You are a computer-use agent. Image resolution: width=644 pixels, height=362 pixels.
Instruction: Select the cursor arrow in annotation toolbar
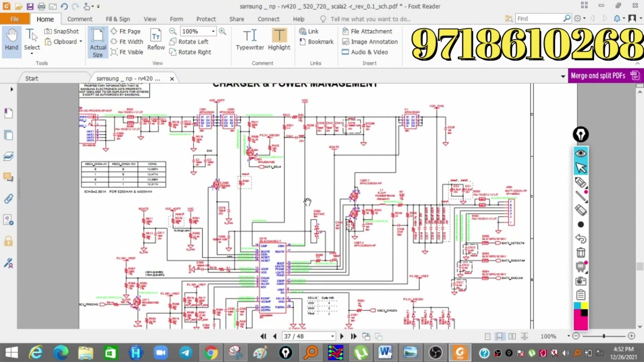pos(581,168)
